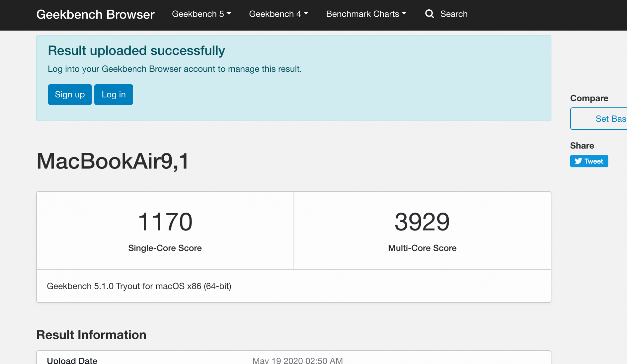Viewport: 627px width, 364px height.
Task: Click the Upload Date row label
Action: click(72, 360)
